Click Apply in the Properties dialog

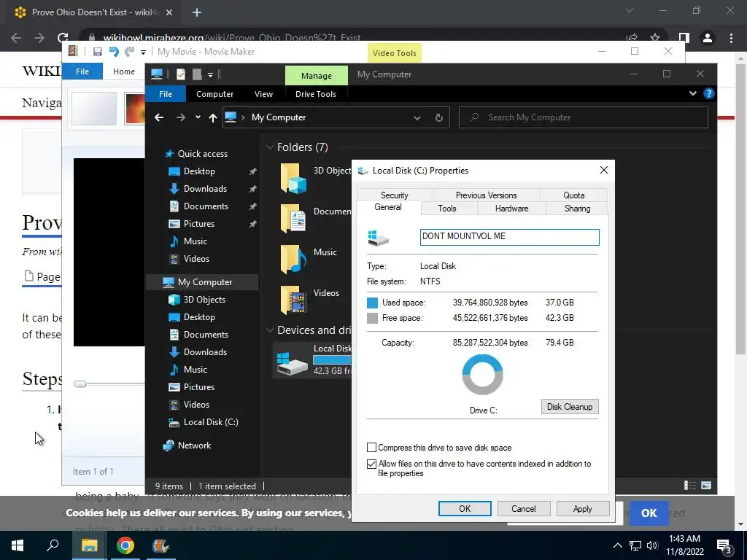pos(582,508)
